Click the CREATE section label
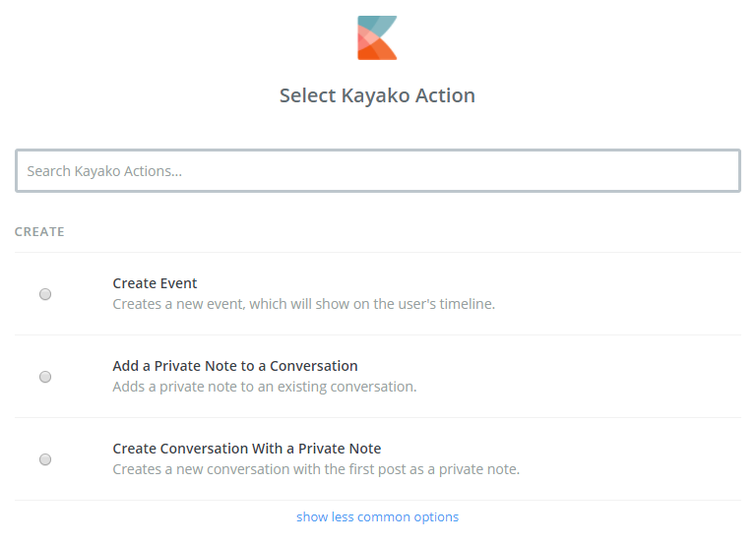This screenshot has height=544, width=756. [39, 232]
